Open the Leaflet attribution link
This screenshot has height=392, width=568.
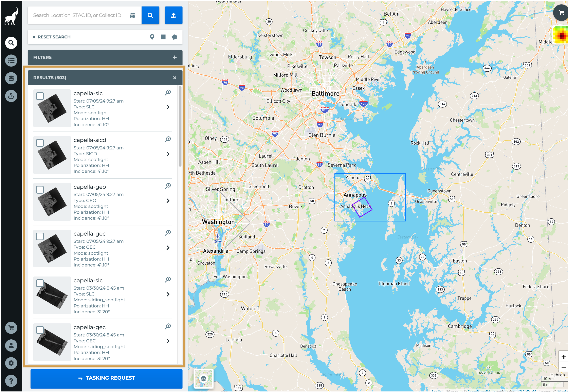(x=437, y=391)
